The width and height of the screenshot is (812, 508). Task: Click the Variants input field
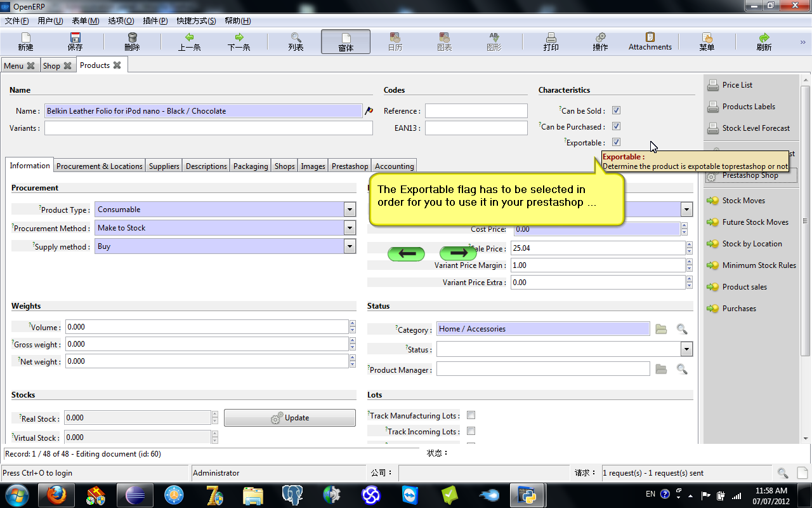[209, 128]
